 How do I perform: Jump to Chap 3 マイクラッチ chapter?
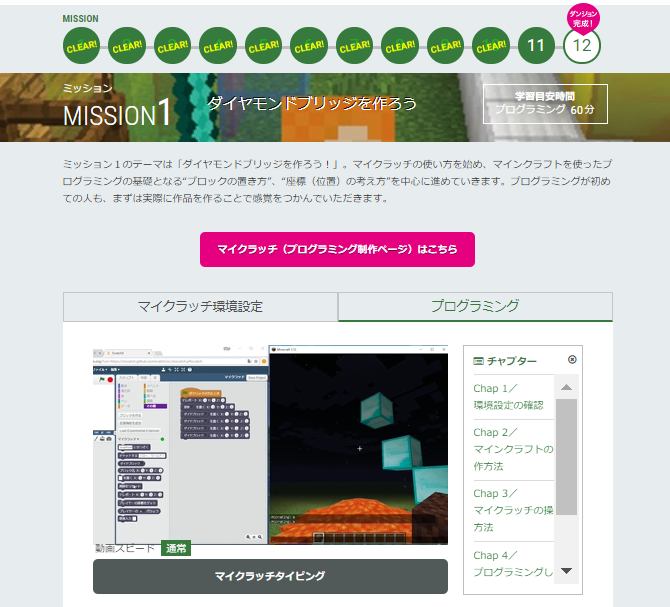coord(513,510)
